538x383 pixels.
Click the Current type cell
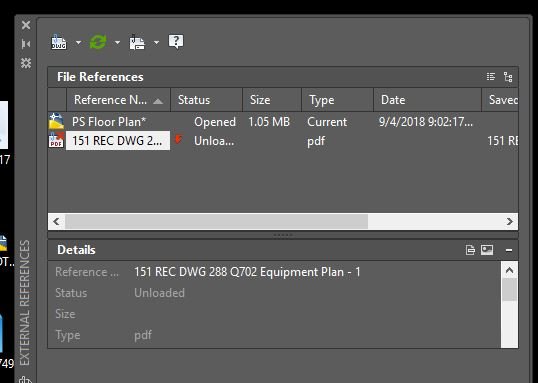(327, 122)
